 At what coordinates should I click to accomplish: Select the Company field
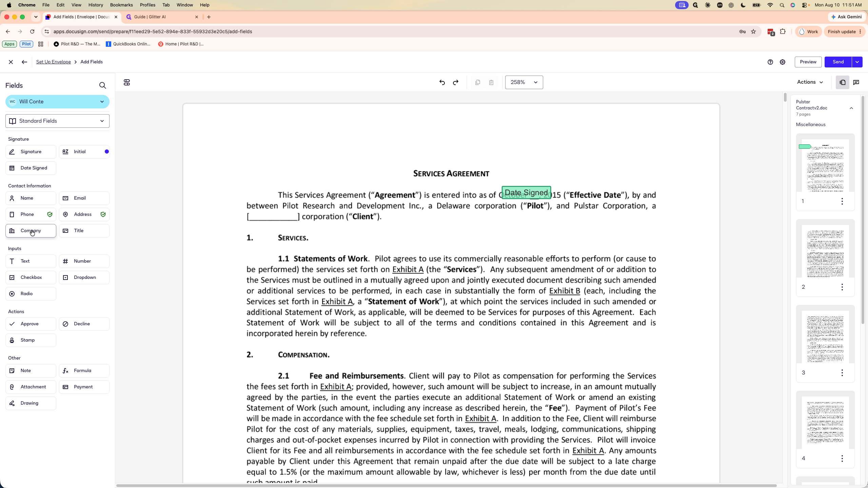[31, 231]
